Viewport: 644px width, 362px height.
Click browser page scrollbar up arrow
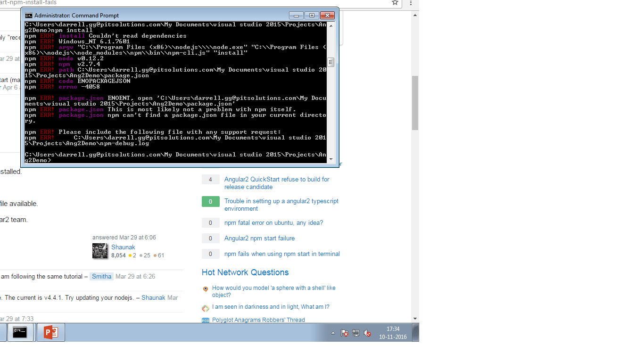pos(415,15)
